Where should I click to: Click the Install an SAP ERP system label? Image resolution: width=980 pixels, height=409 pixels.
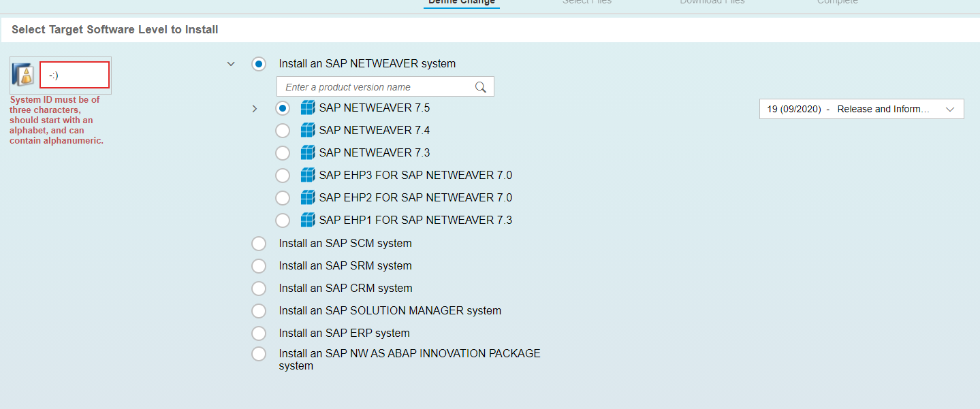click(344, 333)
